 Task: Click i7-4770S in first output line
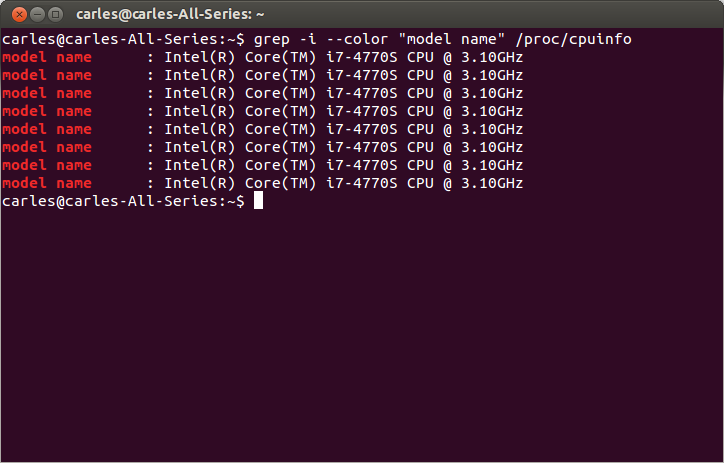tap(362, 57)
